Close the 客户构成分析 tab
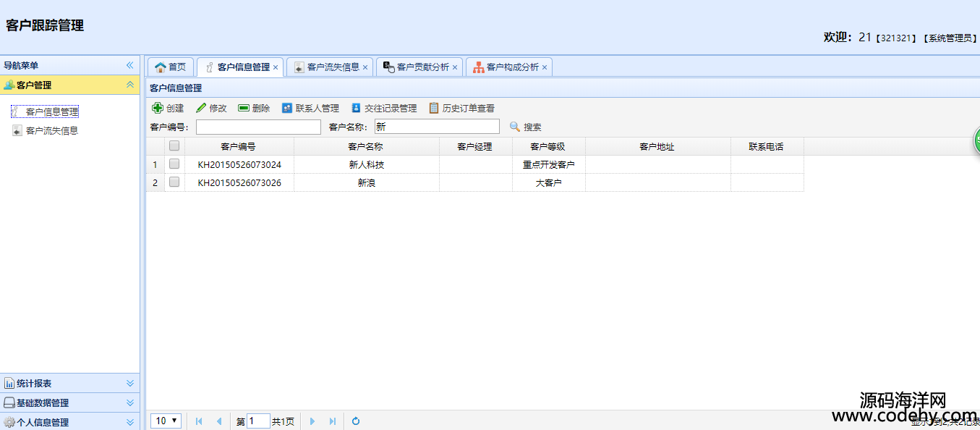Viewport: 980px width, 430px height. (545, 67)
